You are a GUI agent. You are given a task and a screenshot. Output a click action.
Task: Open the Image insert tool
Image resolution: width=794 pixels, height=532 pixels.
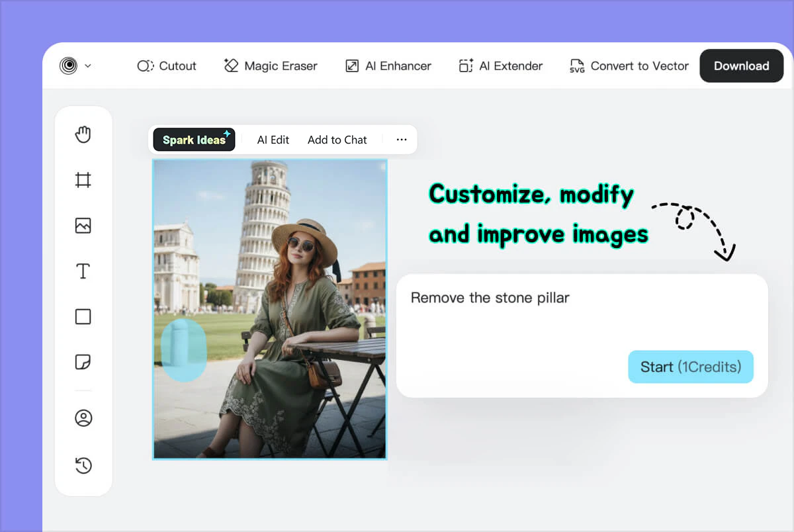(83, 225)
